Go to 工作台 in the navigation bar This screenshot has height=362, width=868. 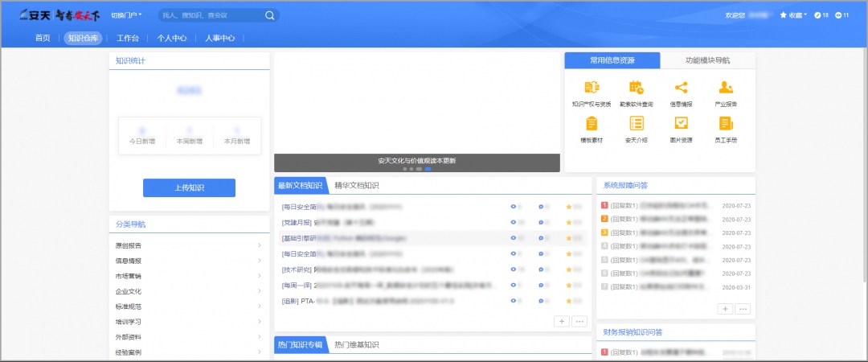(128, 38)
